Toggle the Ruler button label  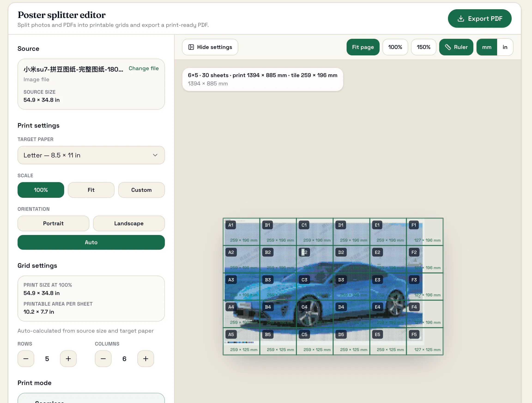pyautogui.click(x=461, y=47)
